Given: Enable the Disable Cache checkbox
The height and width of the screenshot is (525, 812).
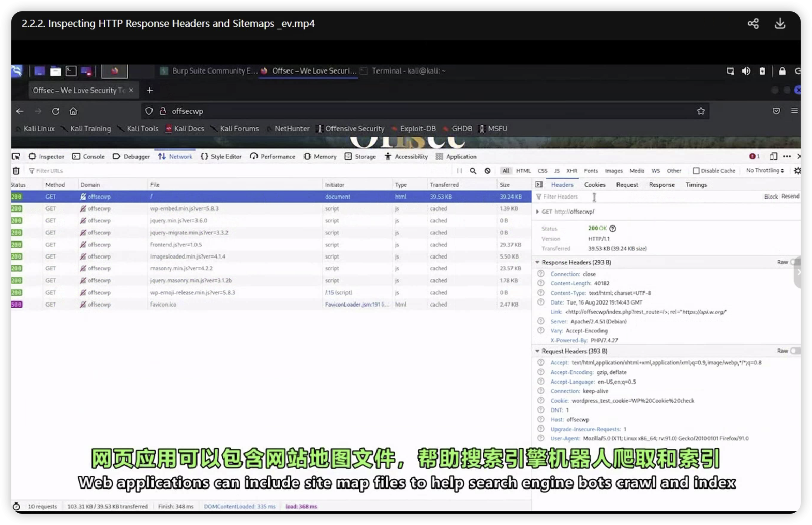Looking at the screenshot, I should point(696,171).
